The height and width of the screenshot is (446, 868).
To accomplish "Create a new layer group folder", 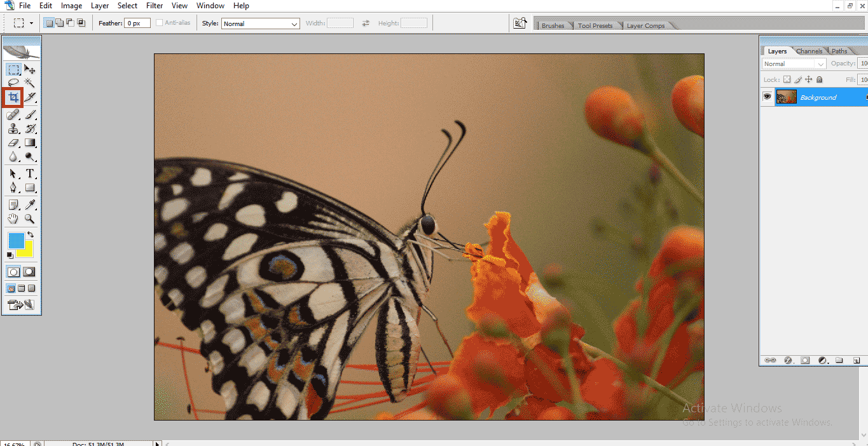I will 839,360.
